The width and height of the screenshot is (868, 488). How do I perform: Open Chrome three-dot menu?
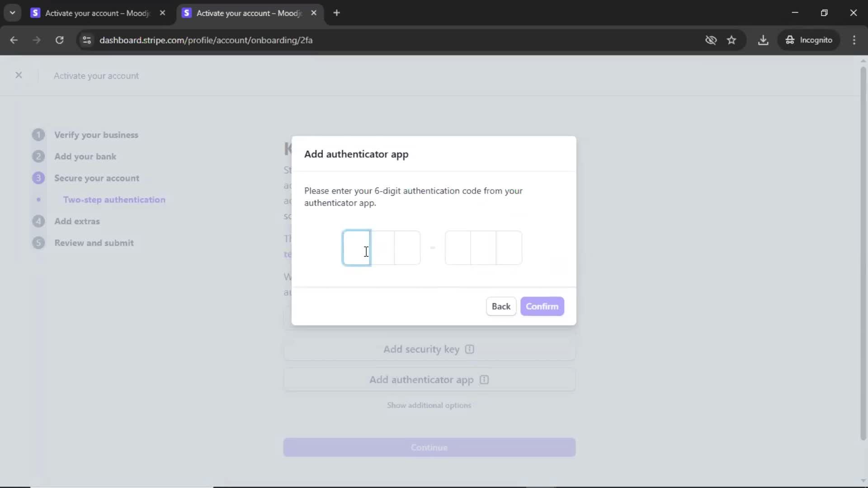(854, 40)
